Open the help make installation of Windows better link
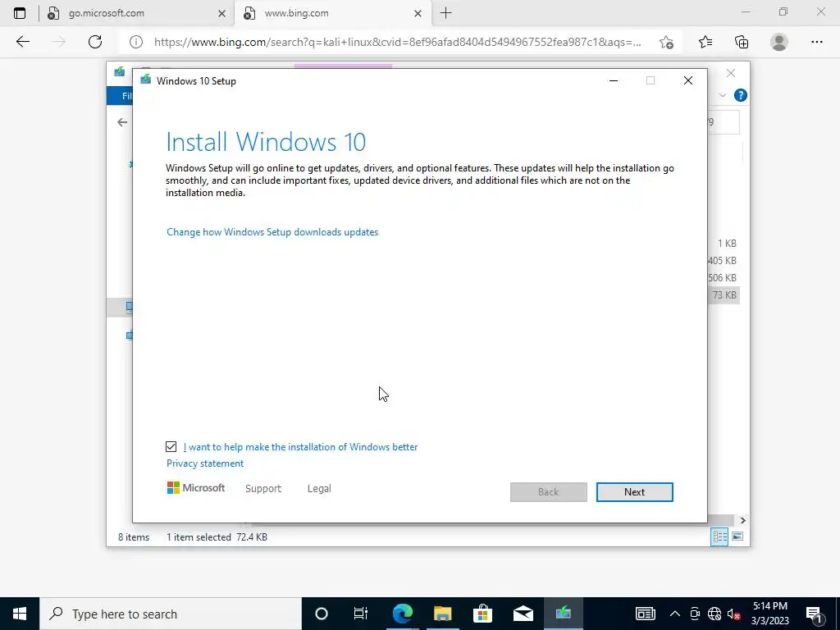 (300, 447)
